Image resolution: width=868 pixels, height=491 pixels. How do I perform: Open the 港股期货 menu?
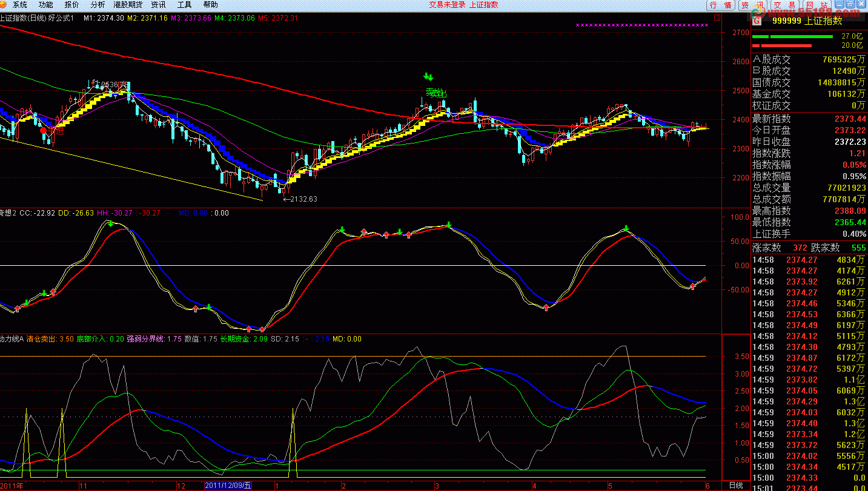(x=128, y=4)
